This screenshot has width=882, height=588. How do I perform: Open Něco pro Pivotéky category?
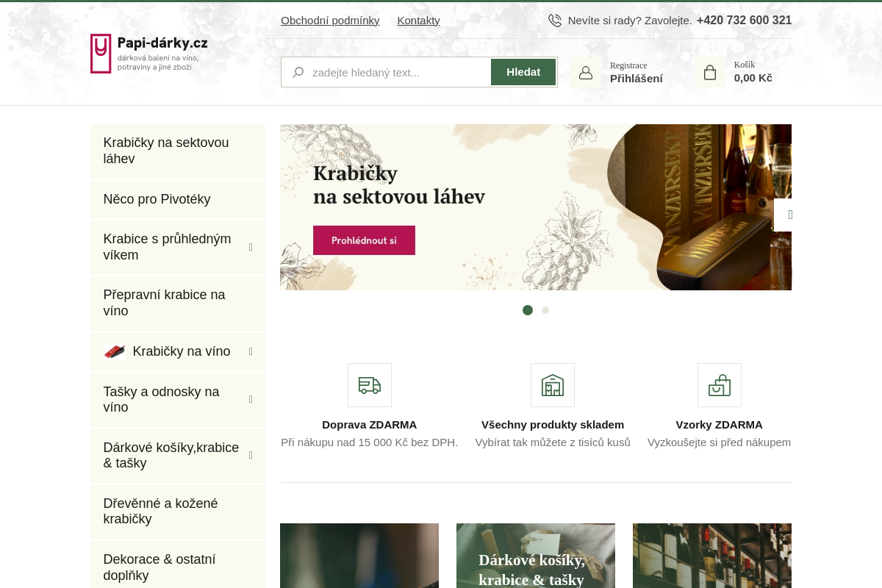pyautogui.click(x=157, y=199)
